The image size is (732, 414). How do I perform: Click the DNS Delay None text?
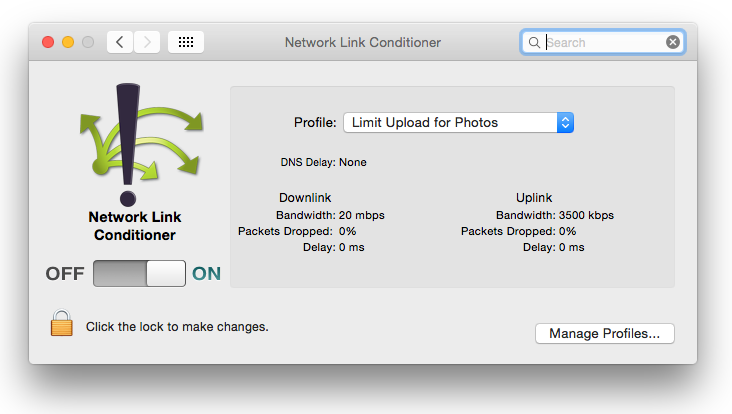[x=352, y=161]
